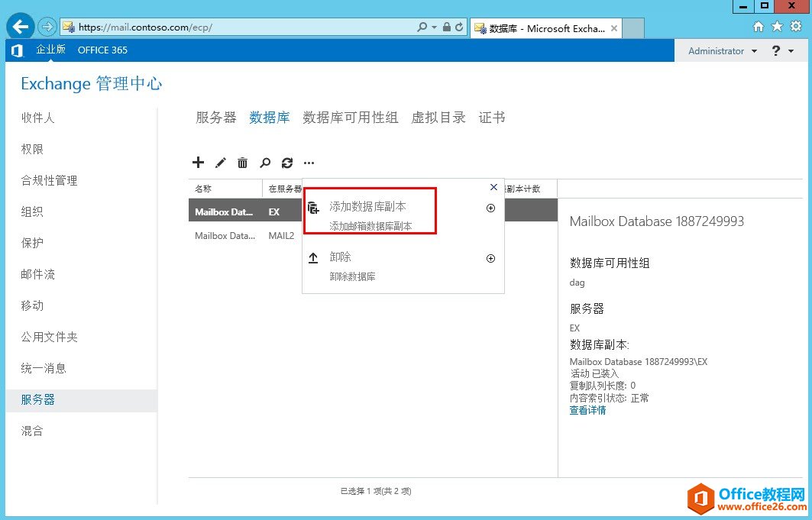Screen dimensions: 812x520
Task: Close the context menu with the X
Action: [493, 186]
